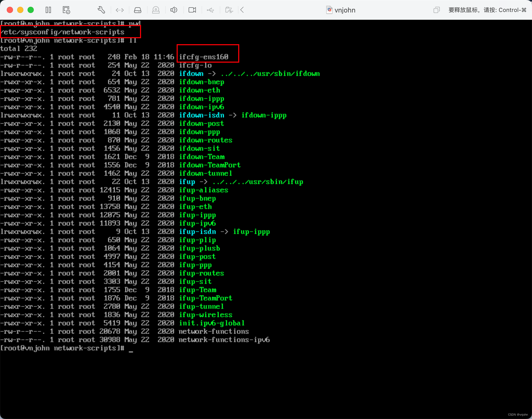
Task: Click the vnjohn window title
Action: tap(345, 10)
